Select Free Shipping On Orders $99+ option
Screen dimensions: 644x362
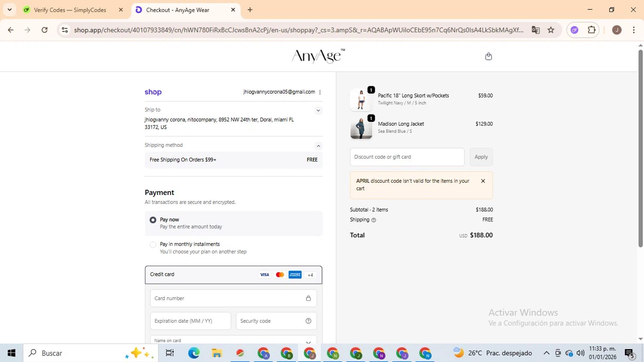tap(234, 160)
